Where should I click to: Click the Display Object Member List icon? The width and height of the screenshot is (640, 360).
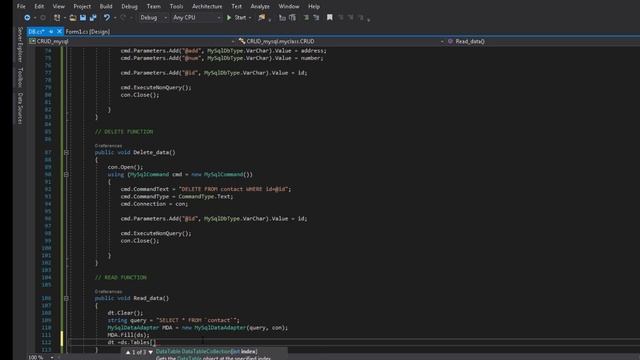(282, 18)
